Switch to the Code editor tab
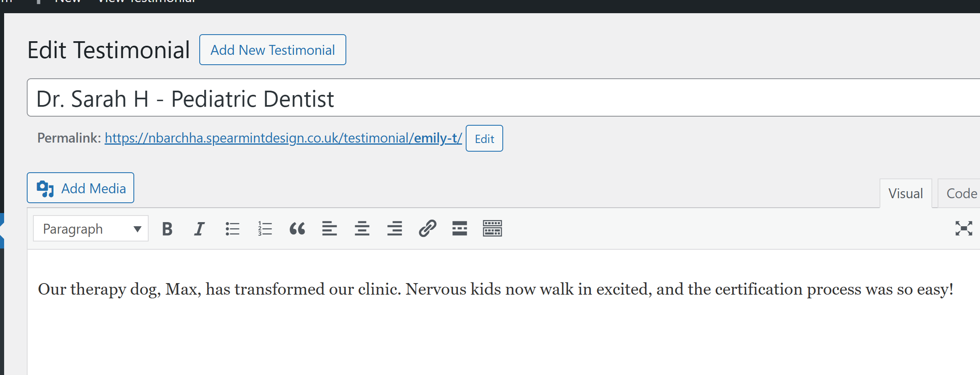 [x=961, y=194]
